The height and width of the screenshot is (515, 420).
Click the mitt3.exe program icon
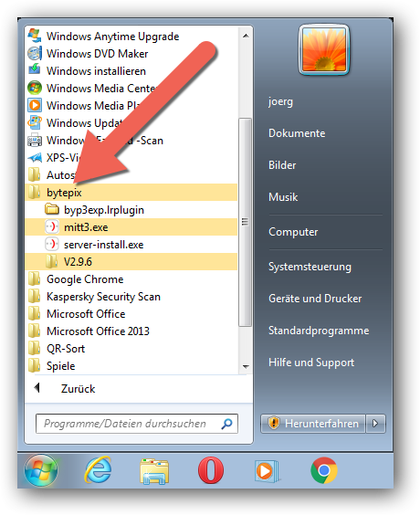(x=52, y=227)
